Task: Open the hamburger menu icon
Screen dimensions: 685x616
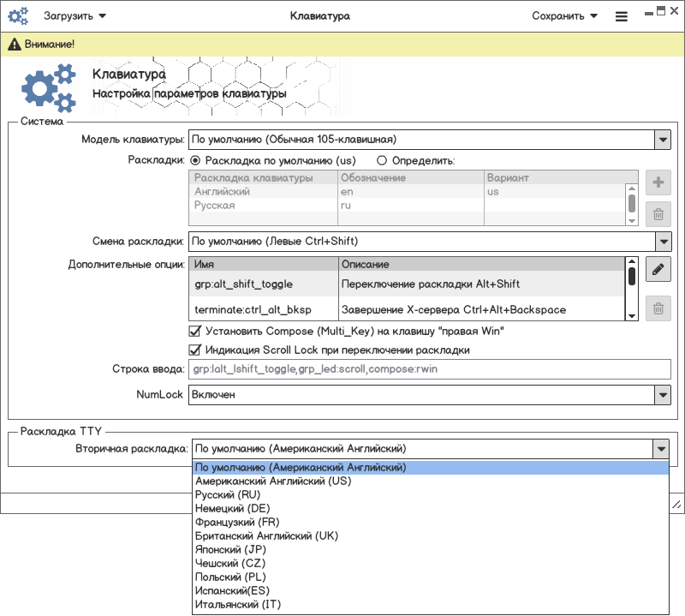Action: click(621, 16)
